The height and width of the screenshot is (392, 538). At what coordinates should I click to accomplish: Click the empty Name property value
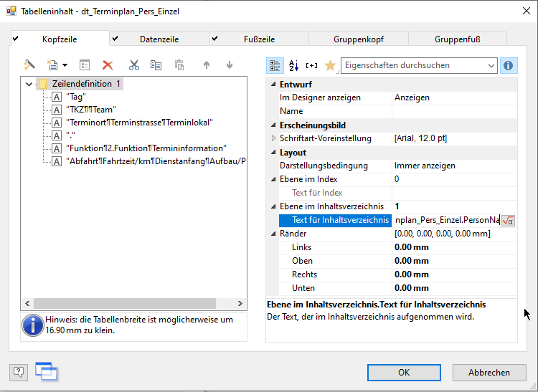(455, 111)
